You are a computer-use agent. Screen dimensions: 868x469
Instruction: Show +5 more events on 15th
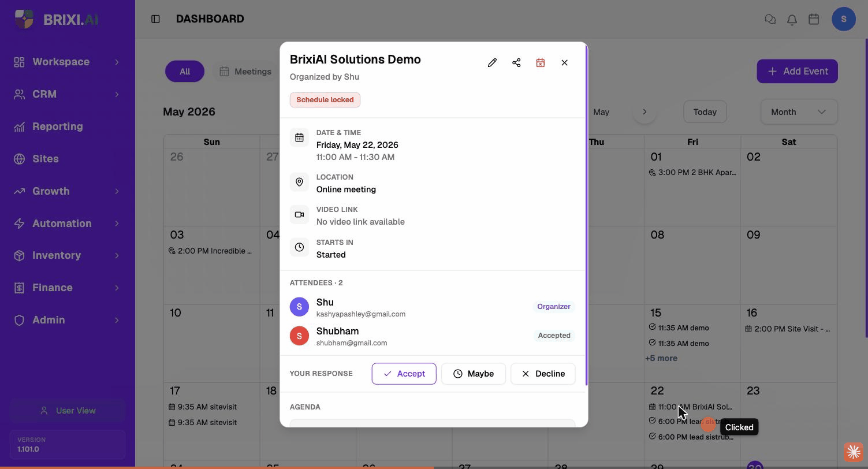coord(661,358)
